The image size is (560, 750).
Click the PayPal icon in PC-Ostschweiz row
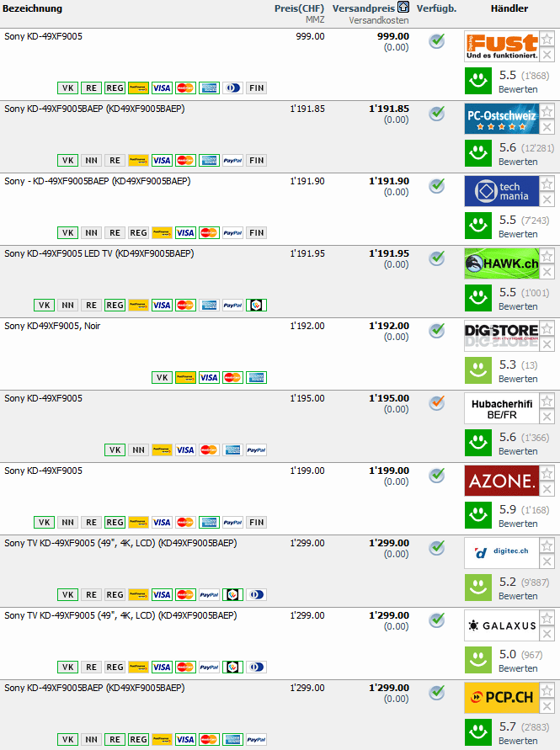(232, 161)
